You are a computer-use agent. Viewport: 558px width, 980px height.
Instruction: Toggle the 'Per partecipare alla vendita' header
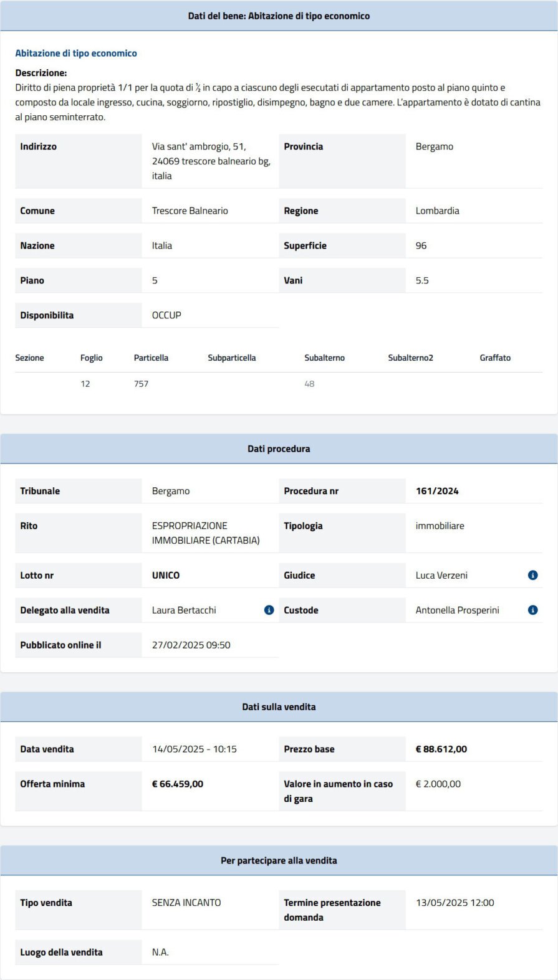click(279, 860)
